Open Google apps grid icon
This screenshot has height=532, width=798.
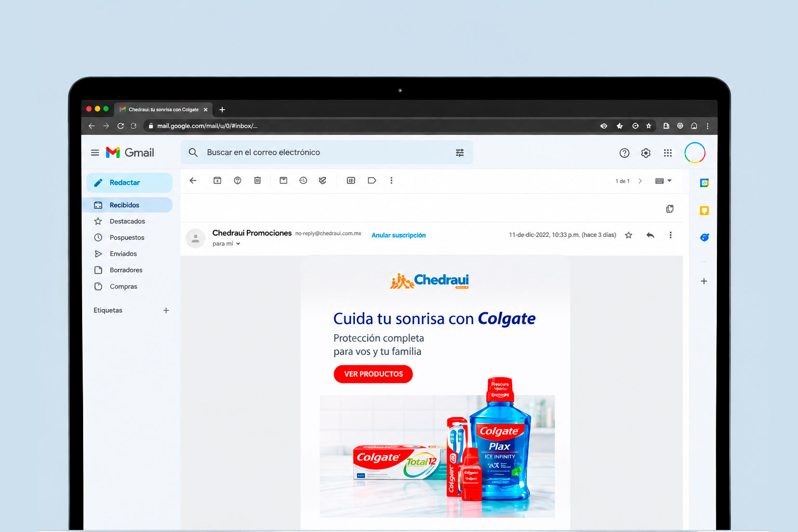tap(668, 153)
